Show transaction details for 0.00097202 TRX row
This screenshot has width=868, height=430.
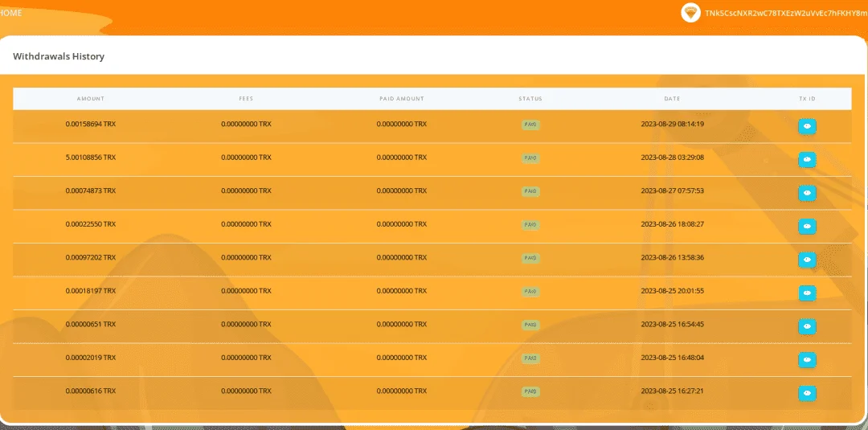[x=807, y=260]
